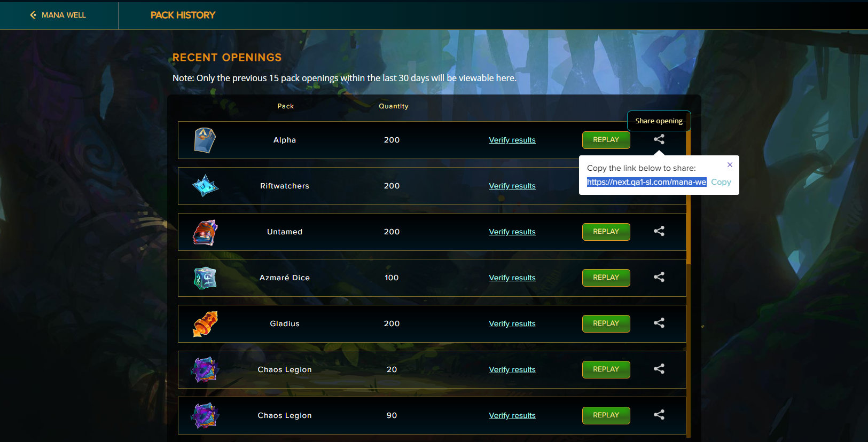Click share icon in Gladius row
The width and height of the screenshot is (868, 442).
(659, 323)
